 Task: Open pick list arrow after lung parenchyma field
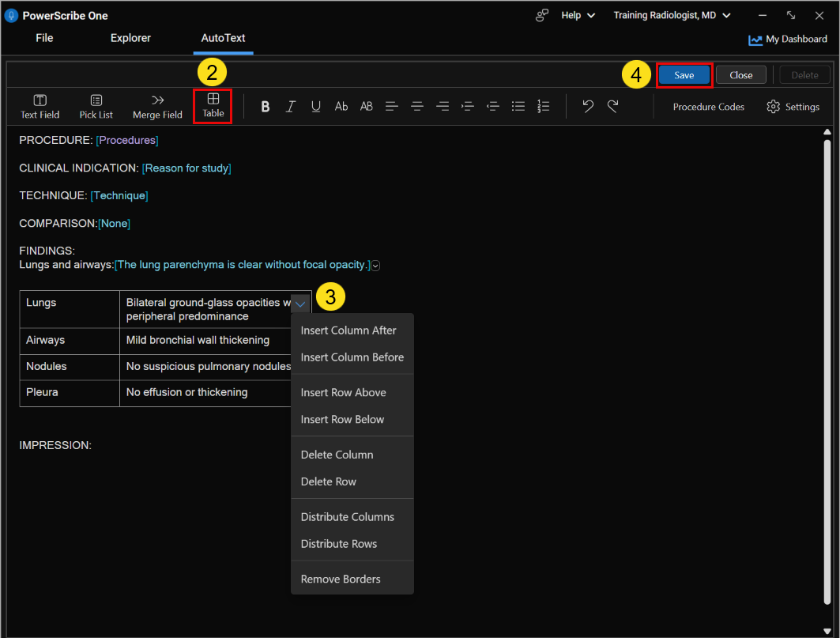click(x=376, y=266)
